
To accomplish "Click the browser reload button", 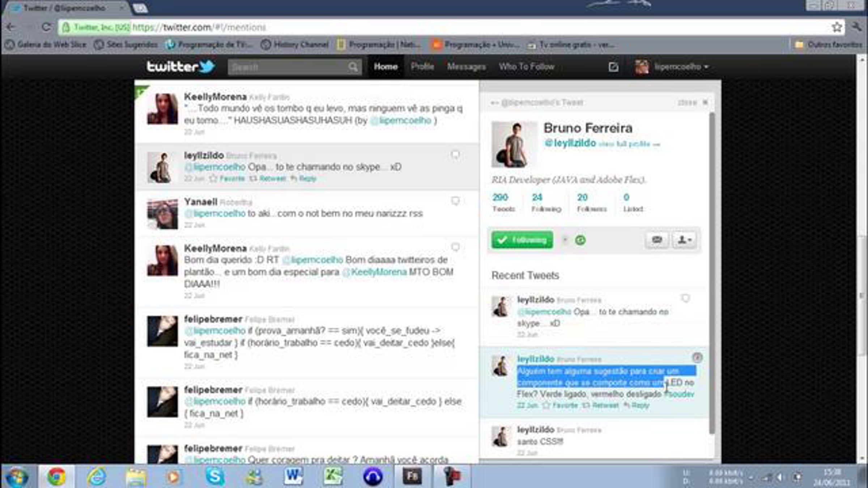I will 46,27.
